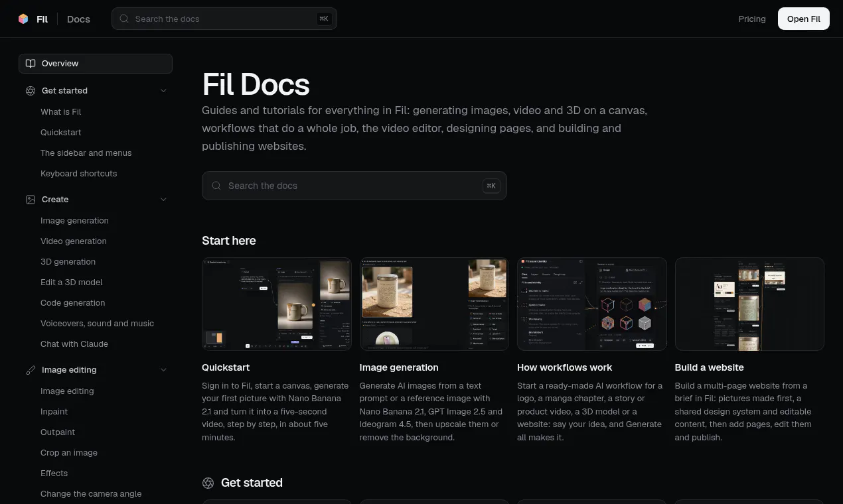
Task: Click the Get started icon in sidebar
Action: point(31,91)
